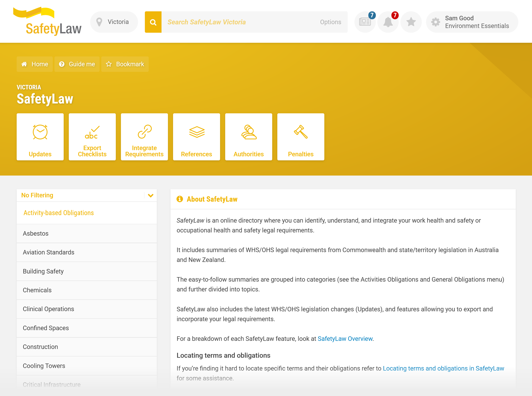Open the Sam Good account menu
Screen dimensions: 532x396
coord(472,22)
